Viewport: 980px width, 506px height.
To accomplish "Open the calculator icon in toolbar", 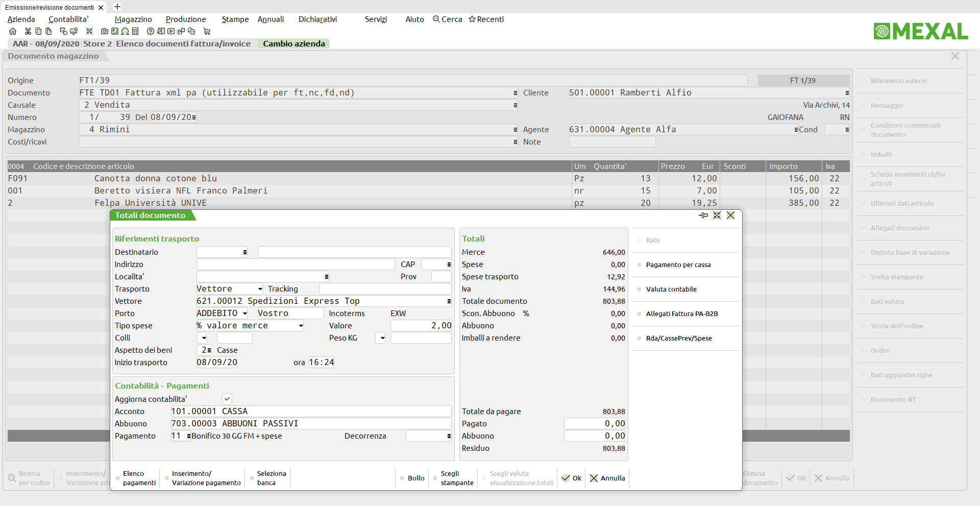I will point(135,31).
